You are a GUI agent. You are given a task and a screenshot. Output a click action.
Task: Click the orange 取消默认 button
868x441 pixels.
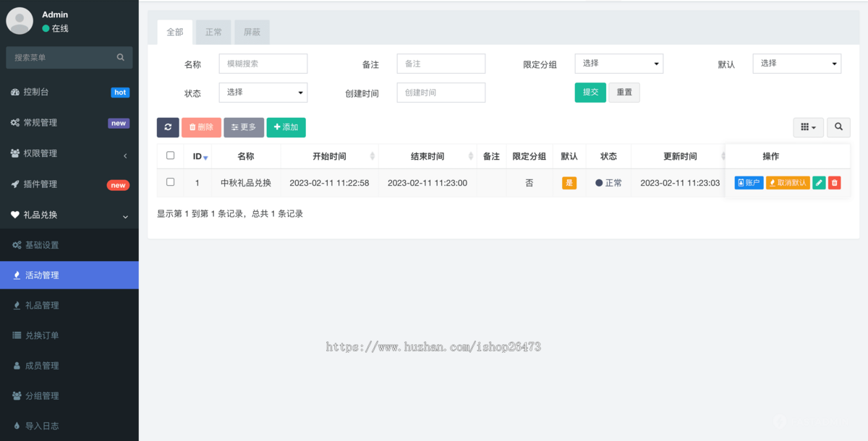(x=788, y=183)
